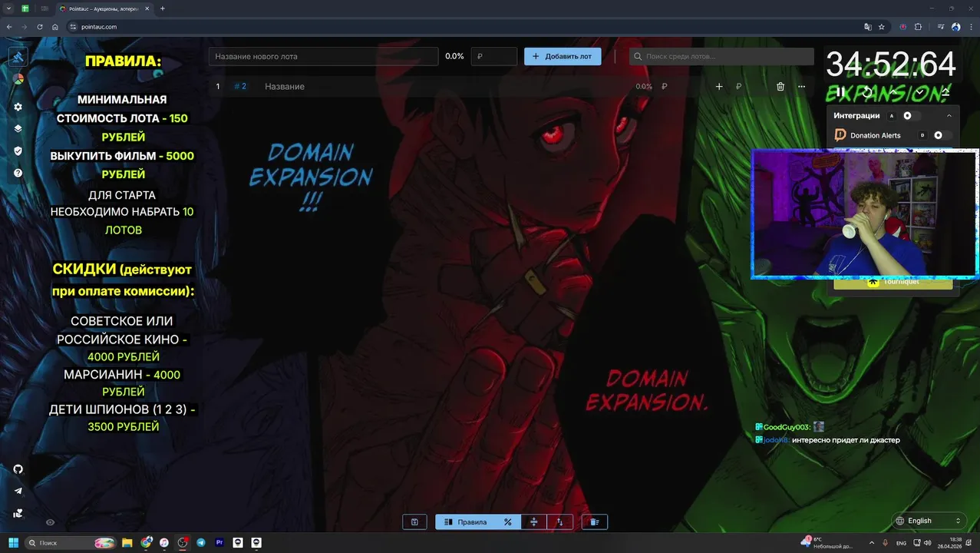Open the browser tab search dropdown
Viewport: 980px width, 553px height.
[8, 8]
